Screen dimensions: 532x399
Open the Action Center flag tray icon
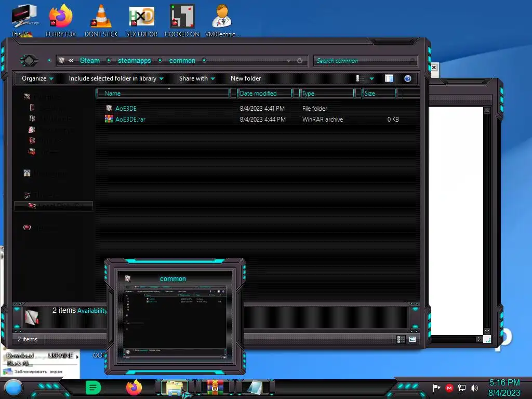pos(436,388)
